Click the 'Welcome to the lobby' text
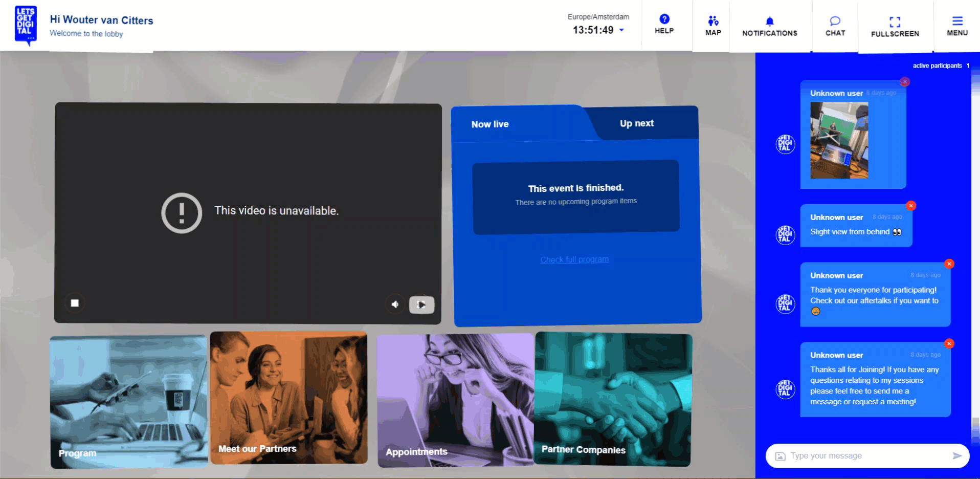980x479 pixels. pyautogui.click(x=86, y=34)
